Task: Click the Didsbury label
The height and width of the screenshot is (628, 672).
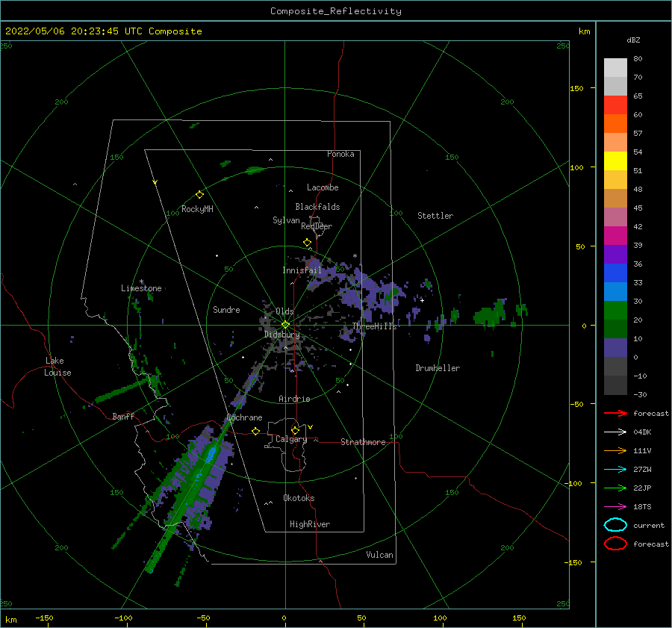Action: (282, 335)
